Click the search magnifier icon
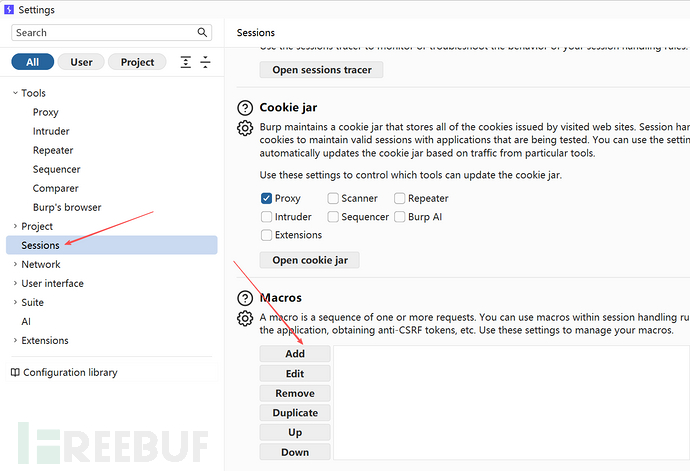Screen dimensions: 690x471 coord(203,33)
